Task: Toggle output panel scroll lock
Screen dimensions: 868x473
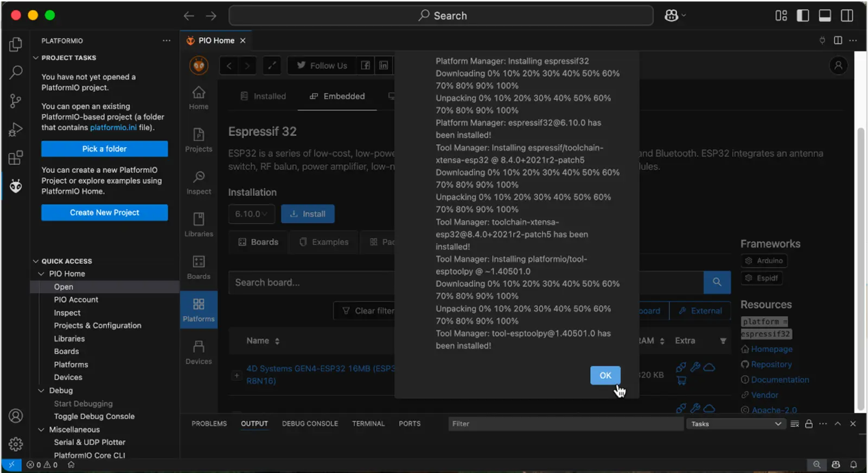Action: (809, 424)
